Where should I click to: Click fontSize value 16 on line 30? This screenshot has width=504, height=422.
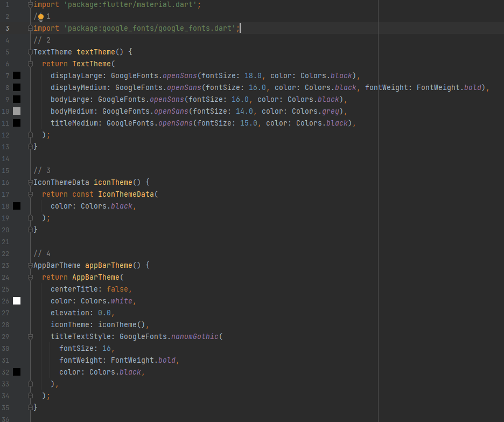[x=107, y=348]
